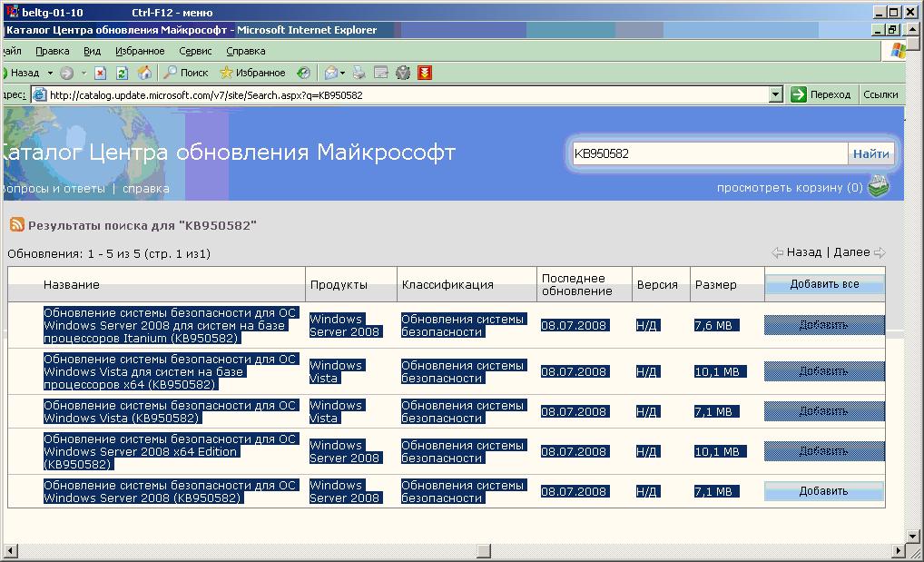Open the Вопросы и ответы link
924x562 pixels.
53,189
